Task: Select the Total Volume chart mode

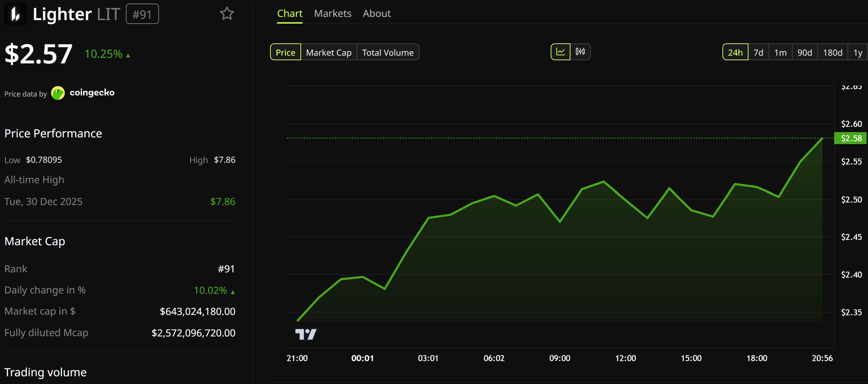Action: (x=388, y=52)
